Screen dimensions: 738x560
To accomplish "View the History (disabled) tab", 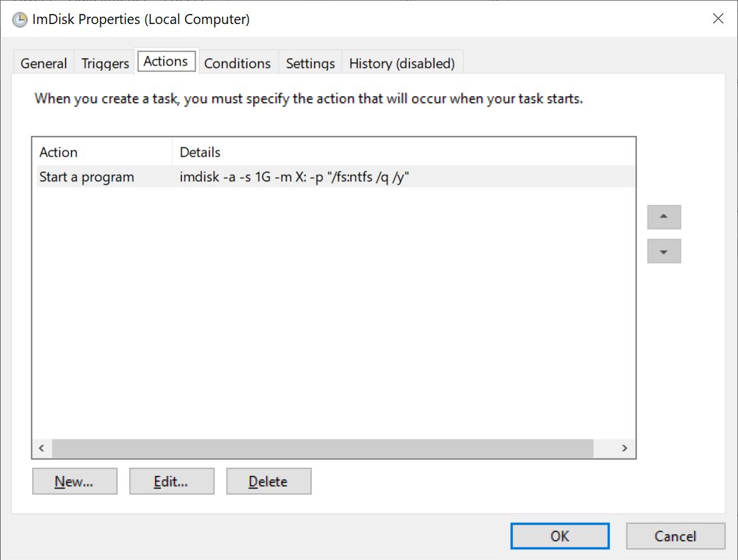I will point(402,63).
